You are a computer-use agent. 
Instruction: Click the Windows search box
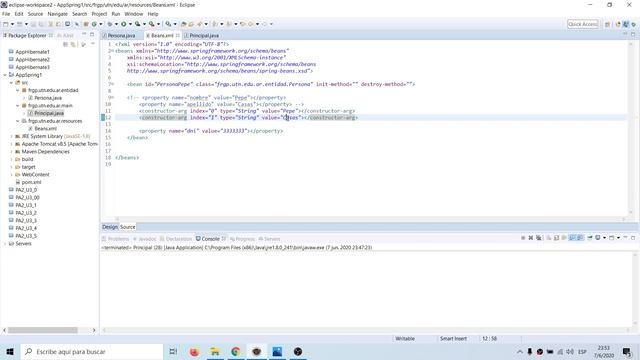91,351
